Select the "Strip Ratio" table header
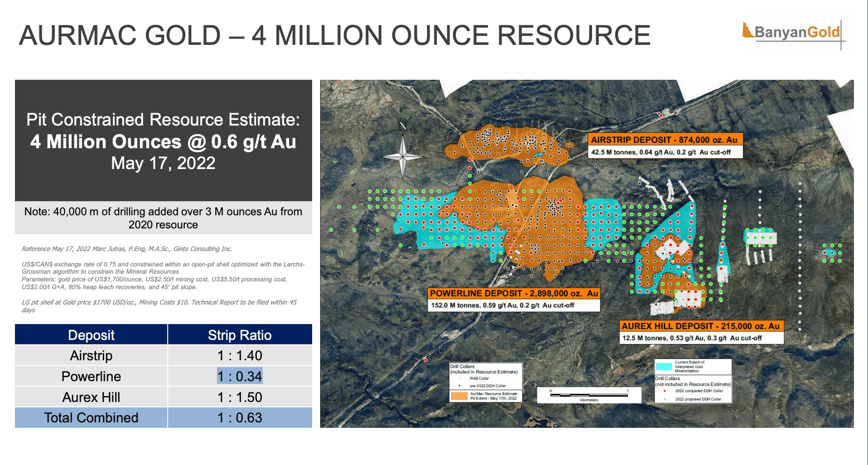The height and width of the screenshot is (465, 868). [240, 335]
